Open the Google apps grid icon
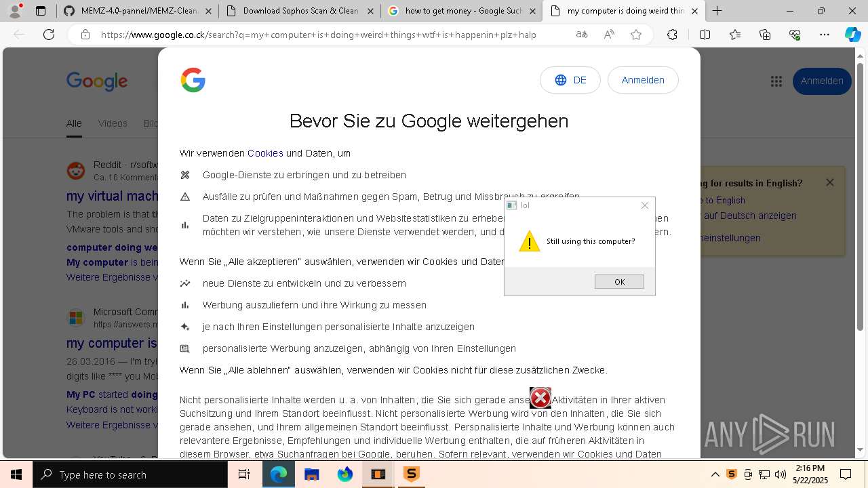The height and width of the screenshot is (488, 868). coord(776,81)
